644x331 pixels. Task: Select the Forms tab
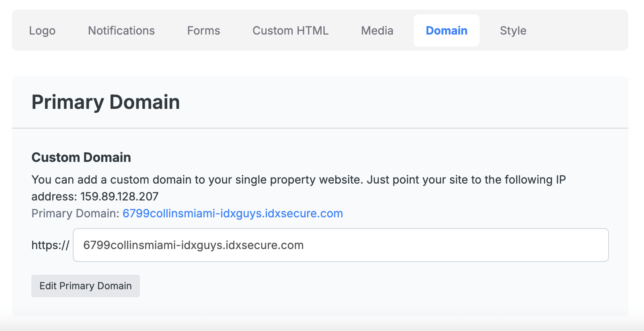pyautogui.click(x=203, y=31)
